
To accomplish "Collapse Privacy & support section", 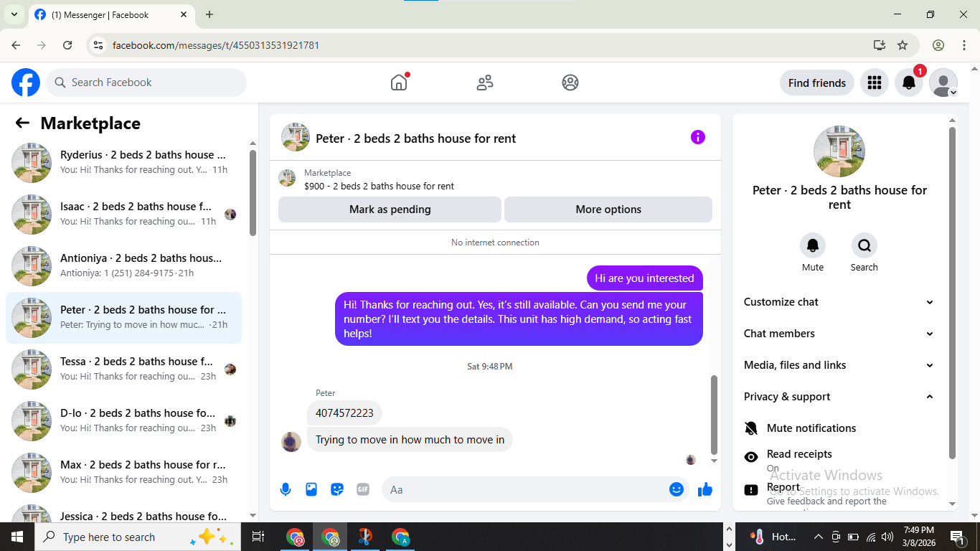I will 839,397.
